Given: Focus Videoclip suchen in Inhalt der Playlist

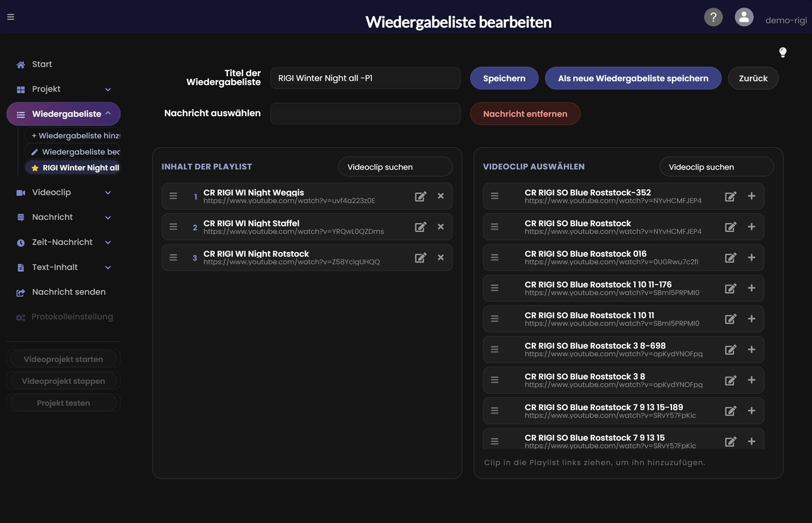Looking at the screenshot, I should [x=395, y=167].
